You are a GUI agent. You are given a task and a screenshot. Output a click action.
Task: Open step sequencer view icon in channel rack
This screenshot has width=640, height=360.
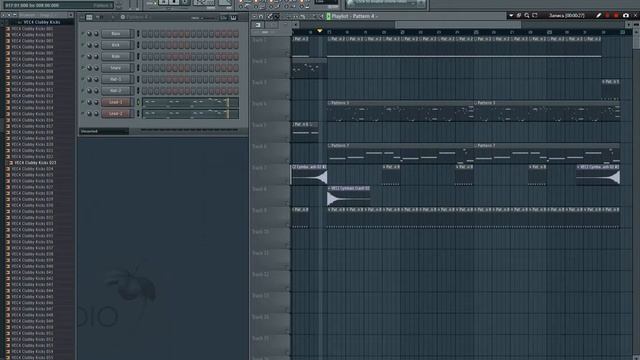(89, 18)
